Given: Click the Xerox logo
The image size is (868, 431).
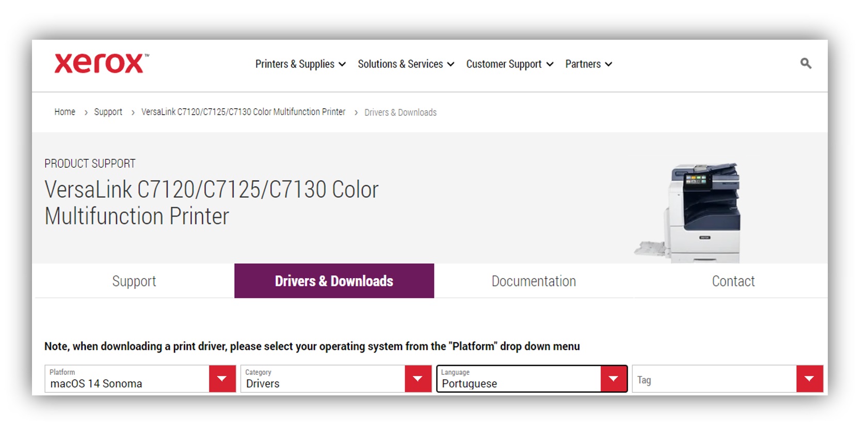Looking at the screenshot, I should 102,63.
